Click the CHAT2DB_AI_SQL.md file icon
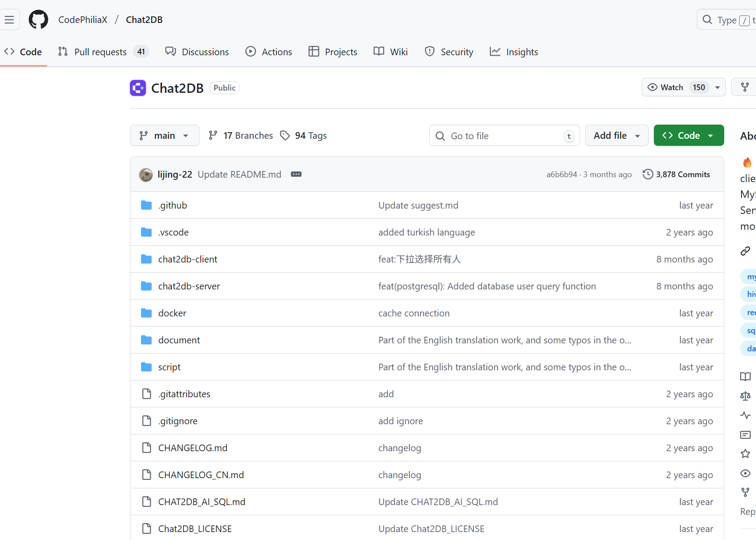The image size is (756, 540). (x=146, y=502)
